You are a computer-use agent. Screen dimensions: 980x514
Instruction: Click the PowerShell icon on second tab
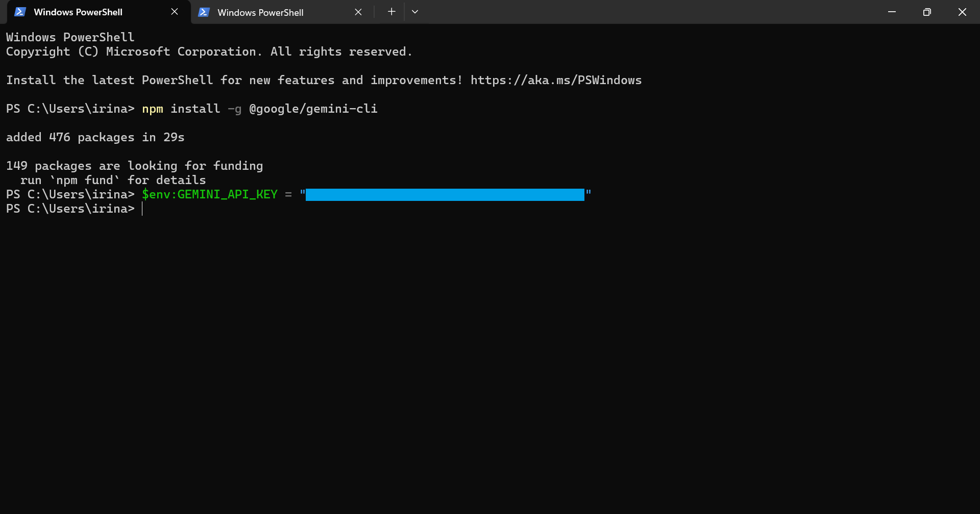(204, 12)
